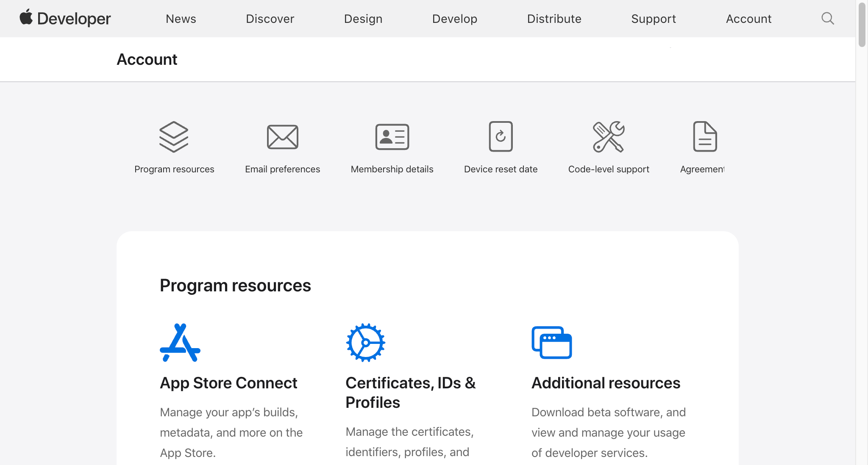Click the Certificates, IDs & Profiles heading

[410, 392]
